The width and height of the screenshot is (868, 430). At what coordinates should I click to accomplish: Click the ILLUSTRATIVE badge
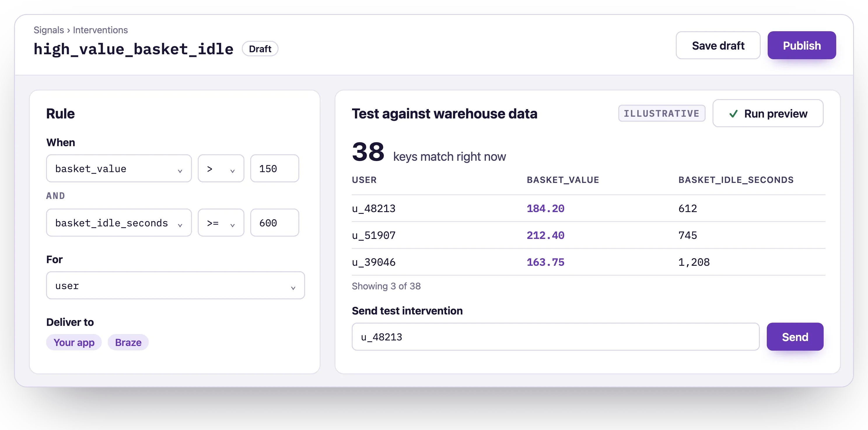pyautogui.click(x=661, y=113)
